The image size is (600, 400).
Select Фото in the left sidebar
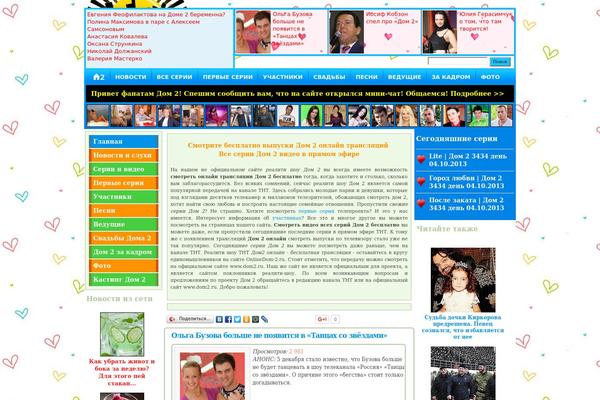tap(124, 266)
